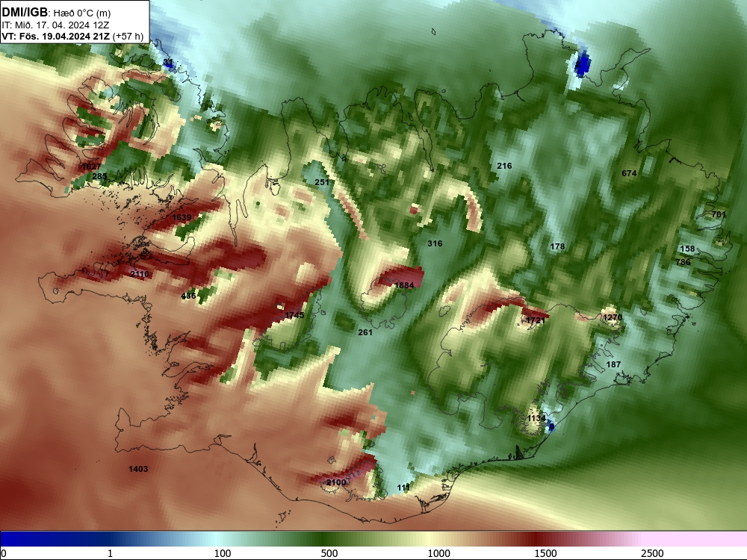This screenshot has height=560, width=747.
Task: Click the map value 187
Action: (x=613, y=364)
